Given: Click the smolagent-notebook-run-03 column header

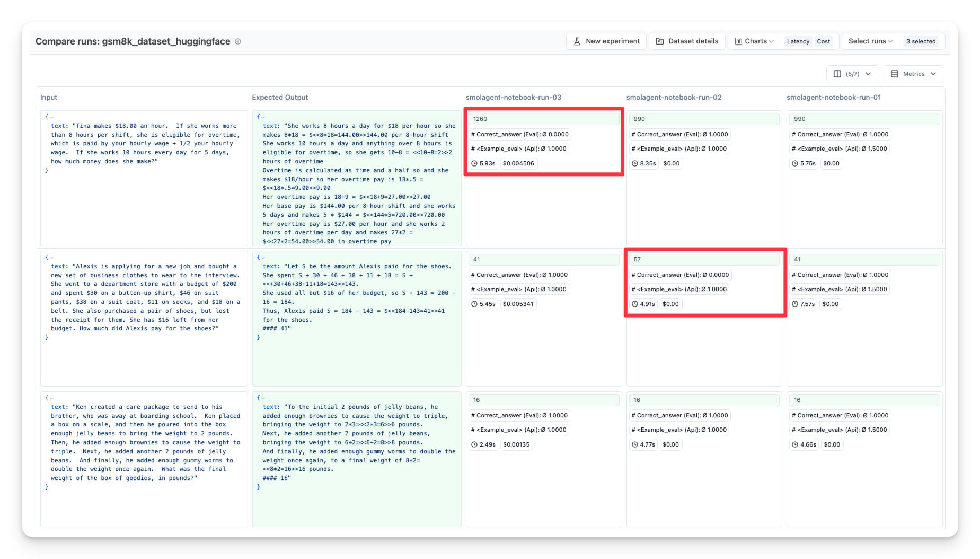Looking at the screenshot, I should point(513,97).
